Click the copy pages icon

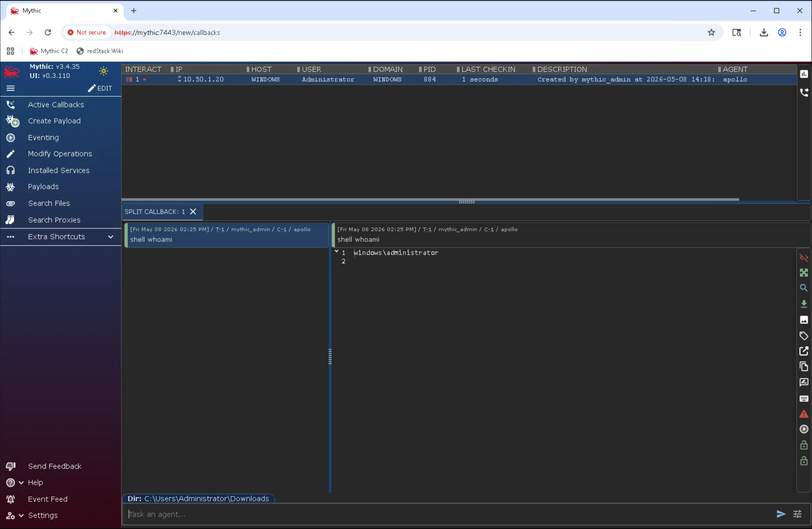point(804,367)
